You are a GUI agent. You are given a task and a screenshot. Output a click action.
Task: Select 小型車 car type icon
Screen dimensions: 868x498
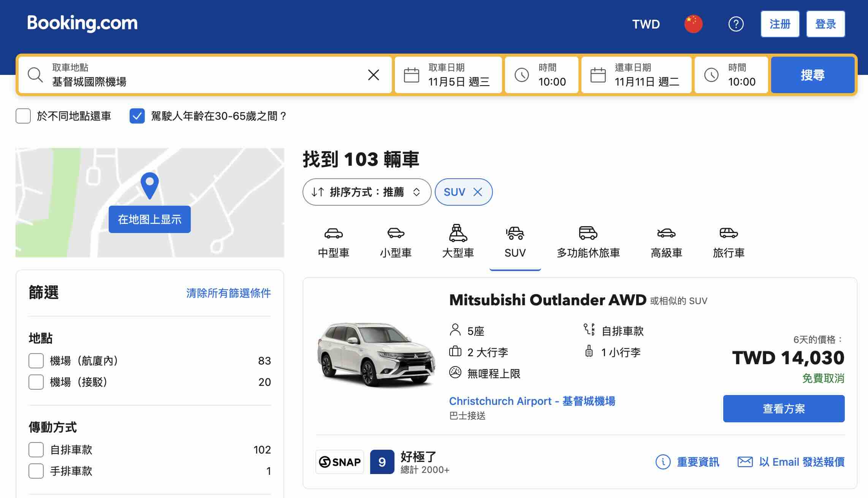pos(396,233)
